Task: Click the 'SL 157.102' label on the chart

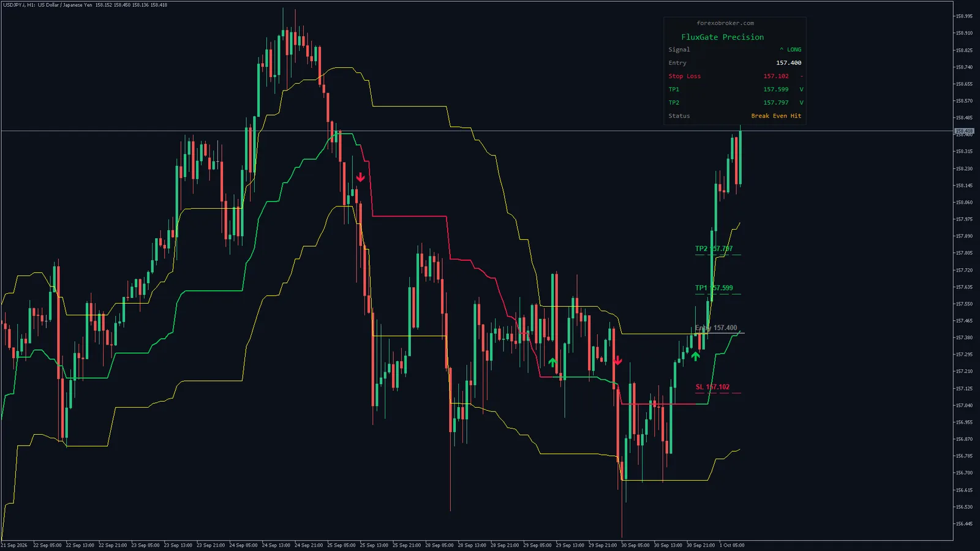Action: tap(712, 387)
